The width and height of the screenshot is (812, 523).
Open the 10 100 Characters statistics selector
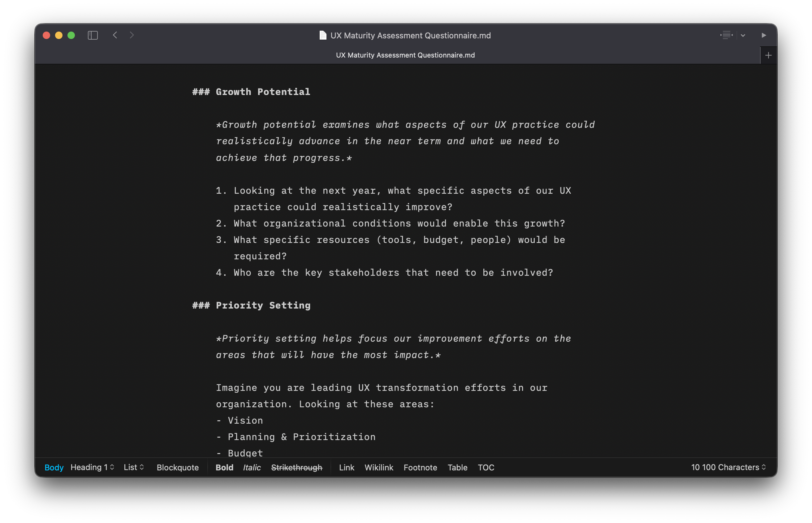[x=728, y=467]
